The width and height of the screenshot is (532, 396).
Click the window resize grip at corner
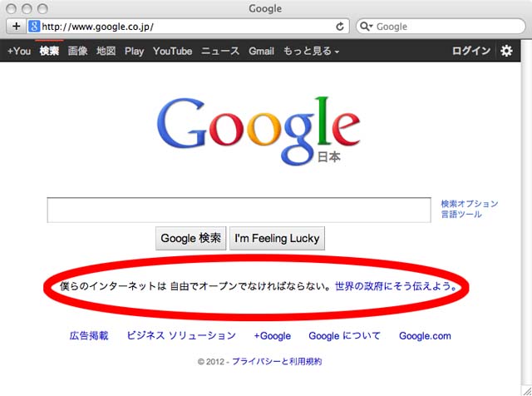[526, 390]
